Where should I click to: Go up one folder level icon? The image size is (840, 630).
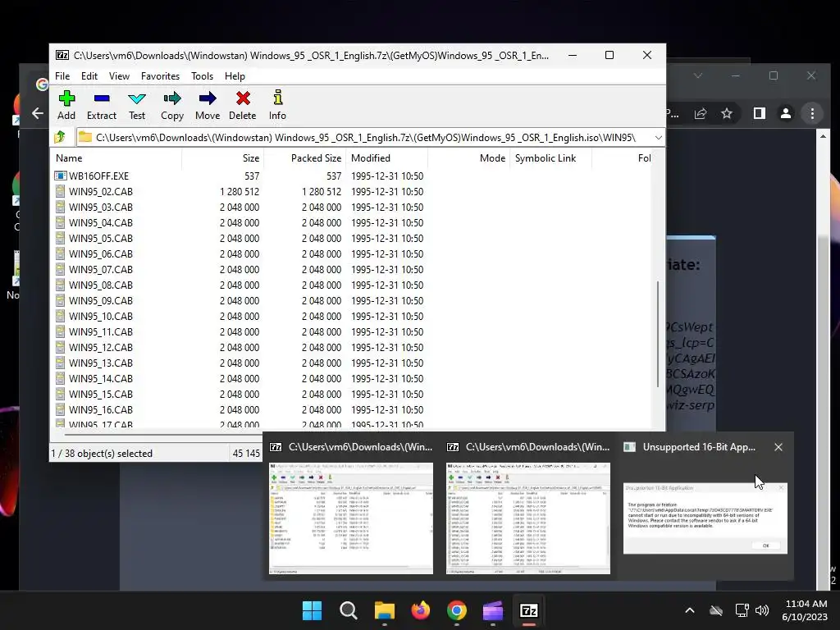(x=60, y=137)
